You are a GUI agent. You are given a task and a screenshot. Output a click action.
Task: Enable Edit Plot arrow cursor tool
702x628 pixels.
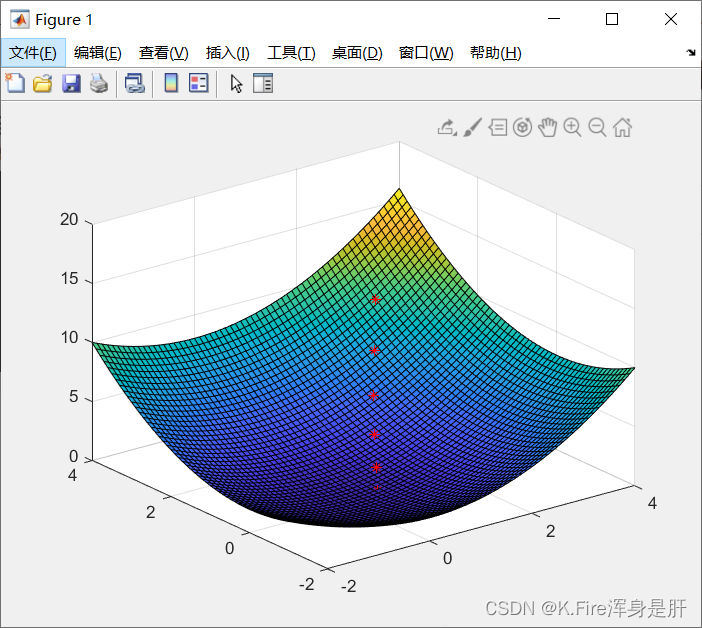(x=236, y=84)
